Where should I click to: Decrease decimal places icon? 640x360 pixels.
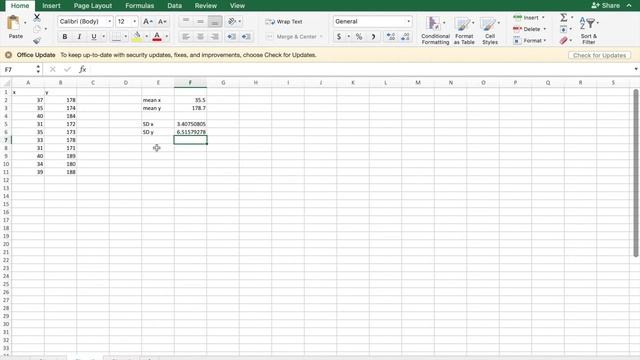[405, 37]
